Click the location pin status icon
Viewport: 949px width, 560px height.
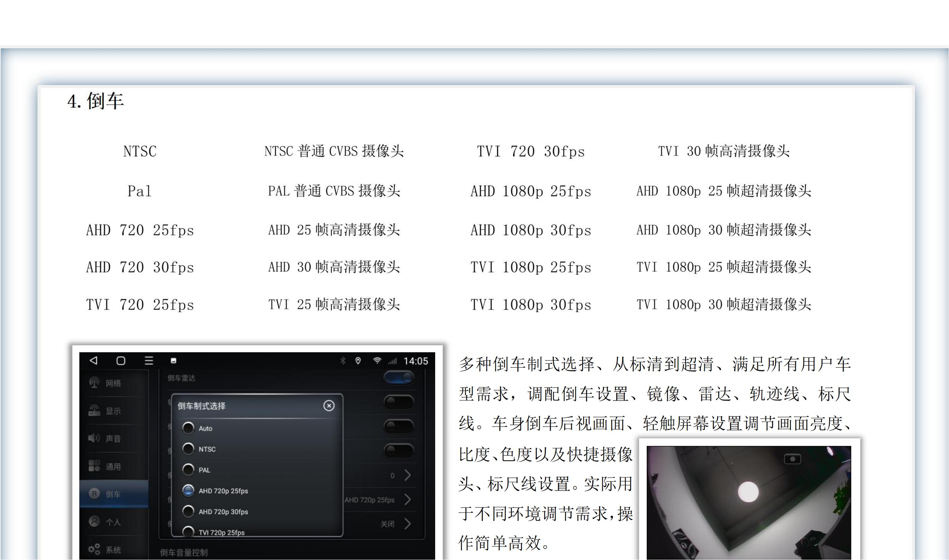[358, 361]
